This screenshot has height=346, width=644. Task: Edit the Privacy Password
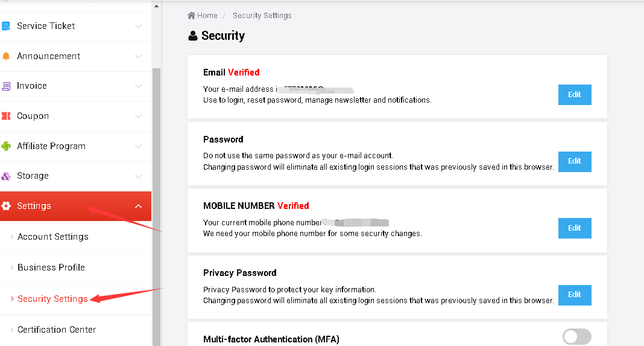[x=574, y=295]
